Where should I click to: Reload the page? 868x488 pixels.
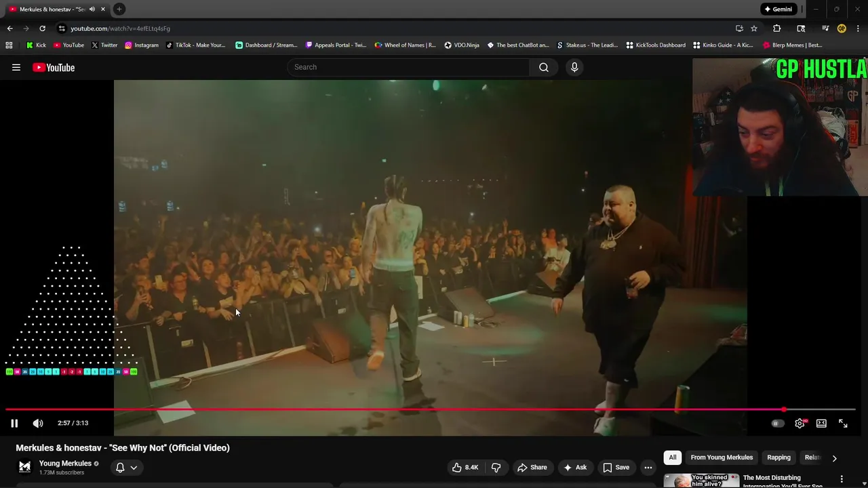[42, 28]
